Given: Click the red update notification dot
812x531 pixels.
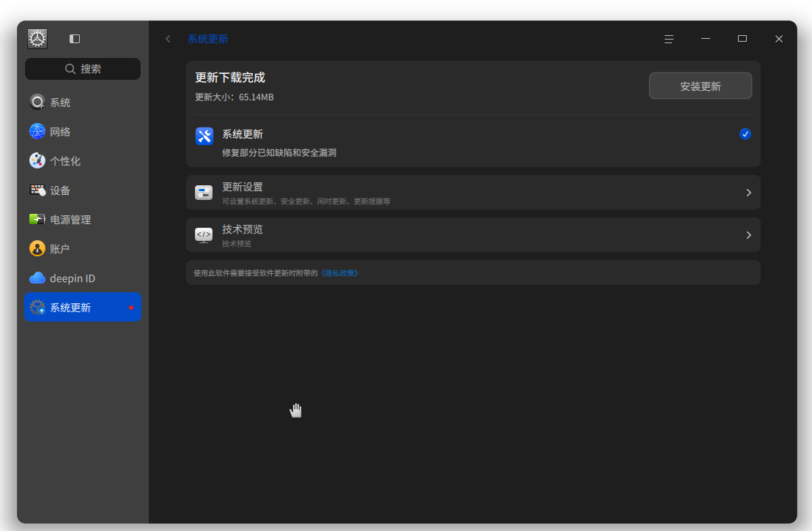Looking at the screenshot, I should click(x=131, y=308).
